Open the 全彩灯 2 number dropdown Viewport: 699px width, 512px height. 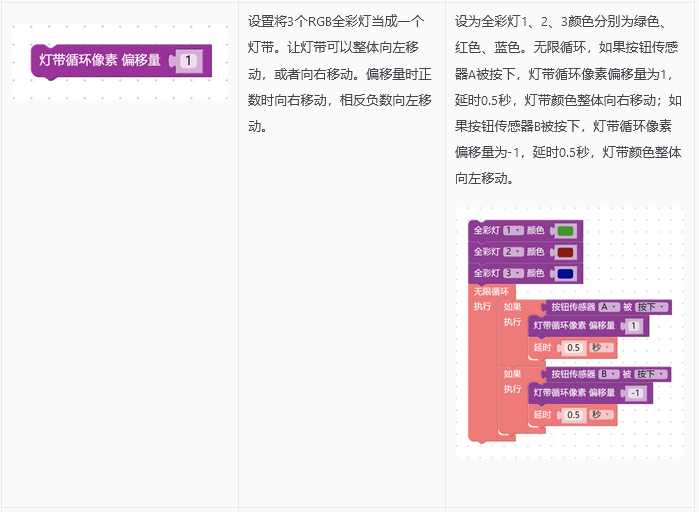pos(513,252)
